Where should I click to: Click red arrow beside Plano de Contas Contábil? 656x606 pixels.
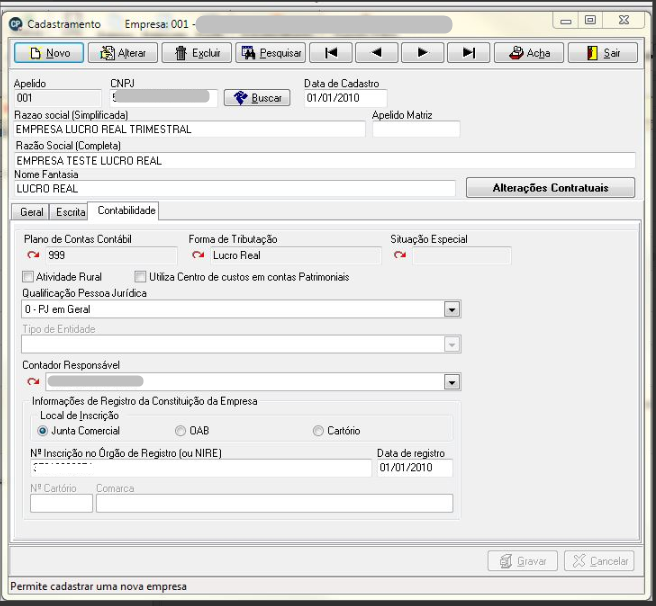pos(33,255)
